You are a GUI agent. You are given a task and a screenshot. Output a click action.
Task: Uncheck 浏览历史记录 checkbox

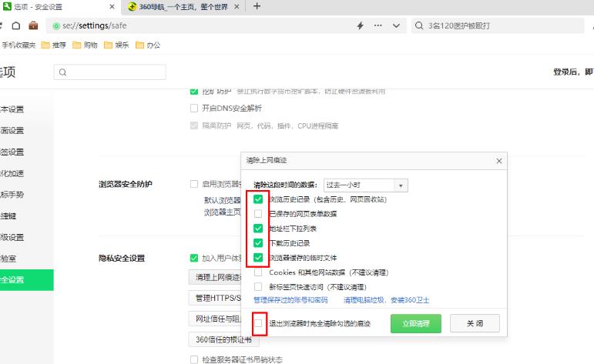coord(258,199)
